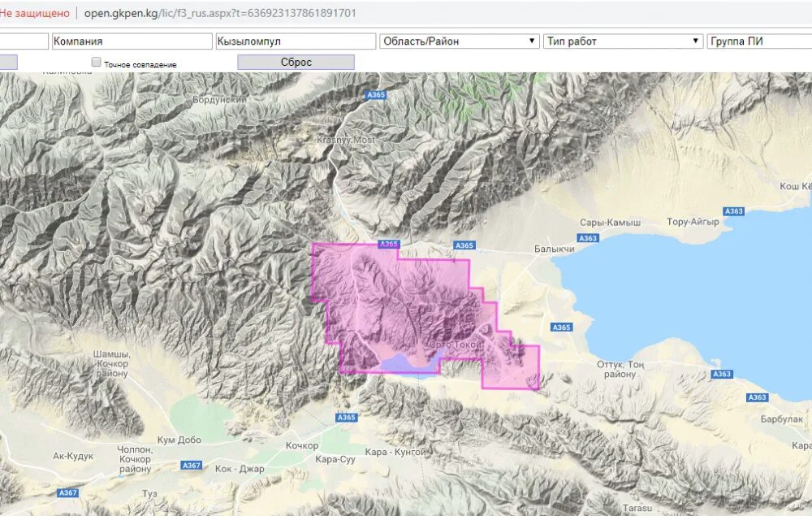Open the 'Область/Район' dropdown
The height and width of the screenshot is (516, 812).
pos(459,41)
